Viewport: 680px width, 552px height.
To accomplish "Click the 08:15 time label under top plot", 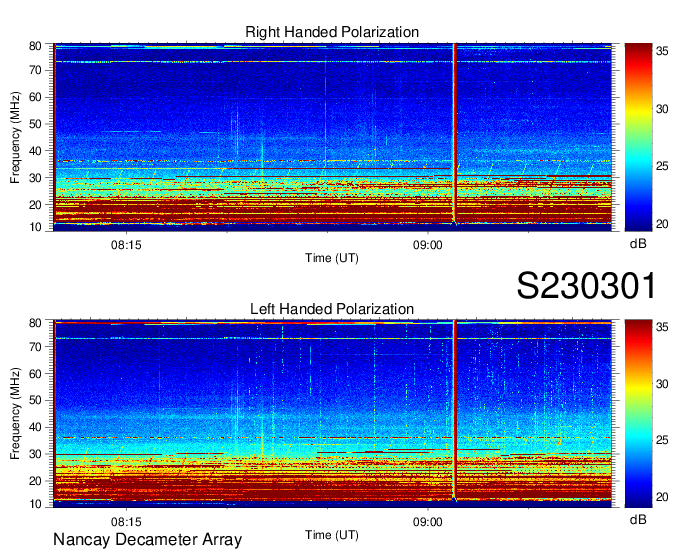I will pyautogui.click(x=126, y=245).
